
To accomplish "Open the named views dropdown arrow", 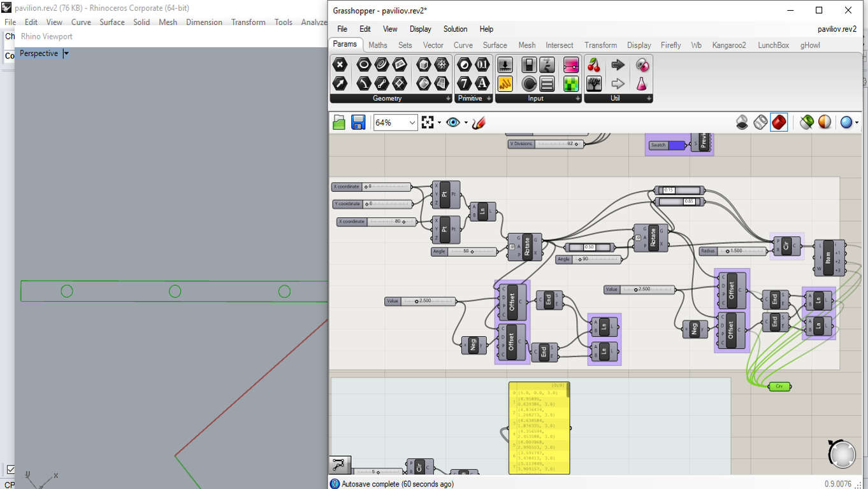I will pyautogui.click(x=466, y=122).
